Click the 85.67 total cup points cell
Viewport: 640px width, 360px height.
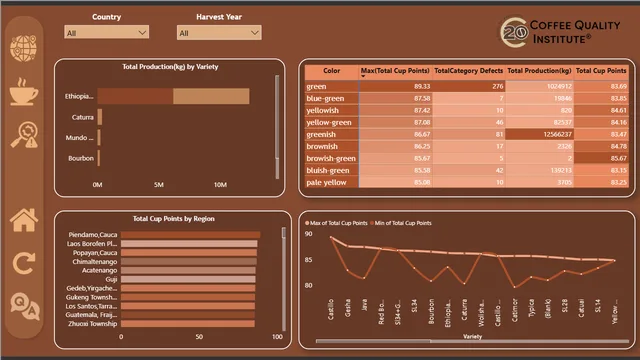pyautogui.click(x=601, y=158)
